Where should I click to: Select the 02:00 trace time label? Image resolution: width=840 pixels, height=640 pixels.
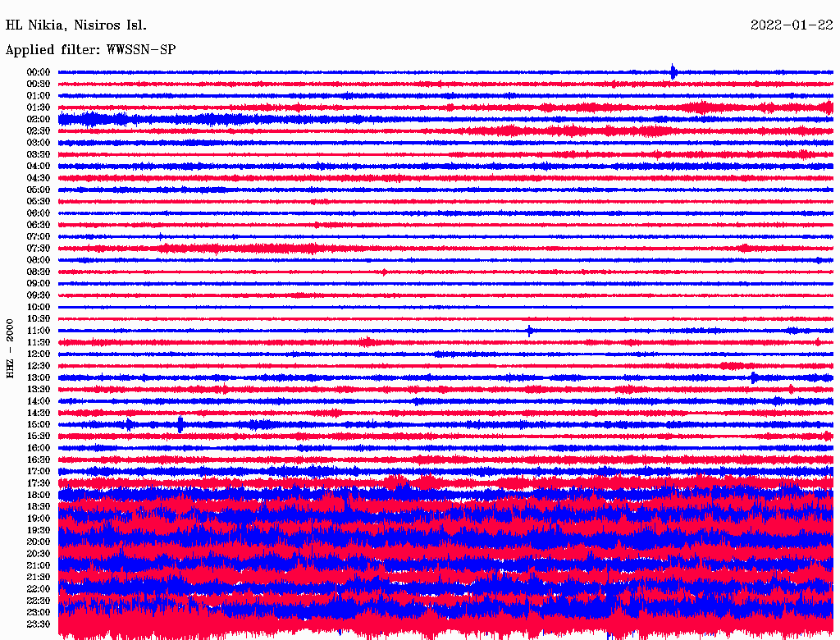click(x=39, y=119)
